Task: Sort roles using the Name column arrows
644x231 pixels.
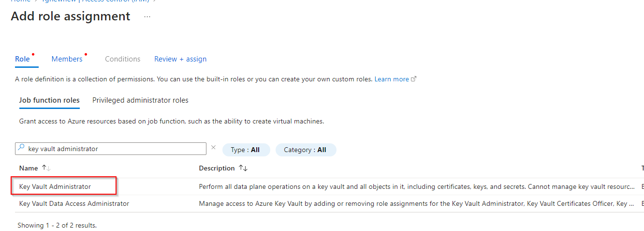Action: 46,168
